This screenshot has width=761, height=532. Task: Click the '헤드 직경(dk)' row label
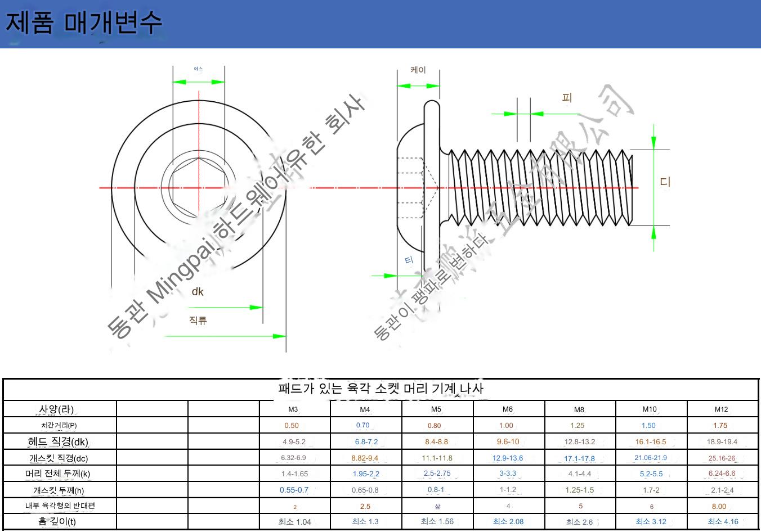tap(58, 441)
